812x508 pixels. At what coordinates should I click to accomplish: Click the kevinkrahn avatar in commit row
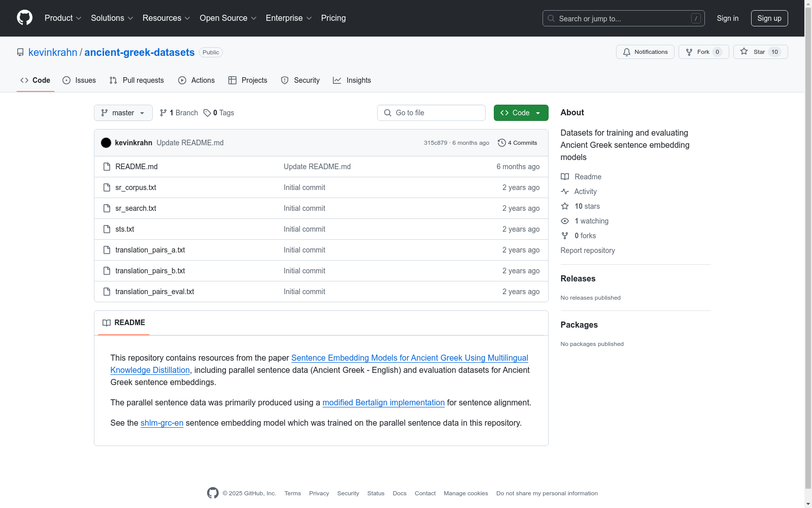(106, 143)
